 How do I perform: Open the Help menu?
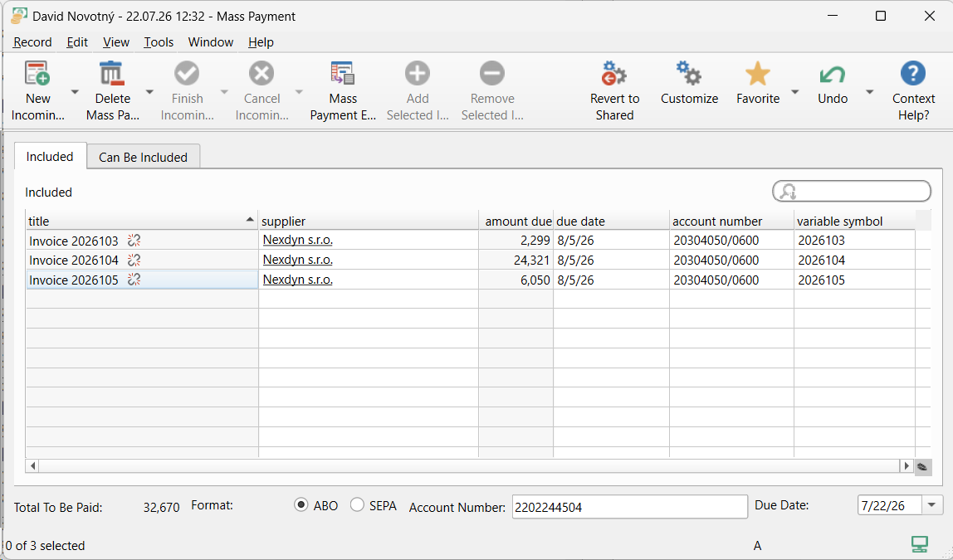(x=261, y=42)
